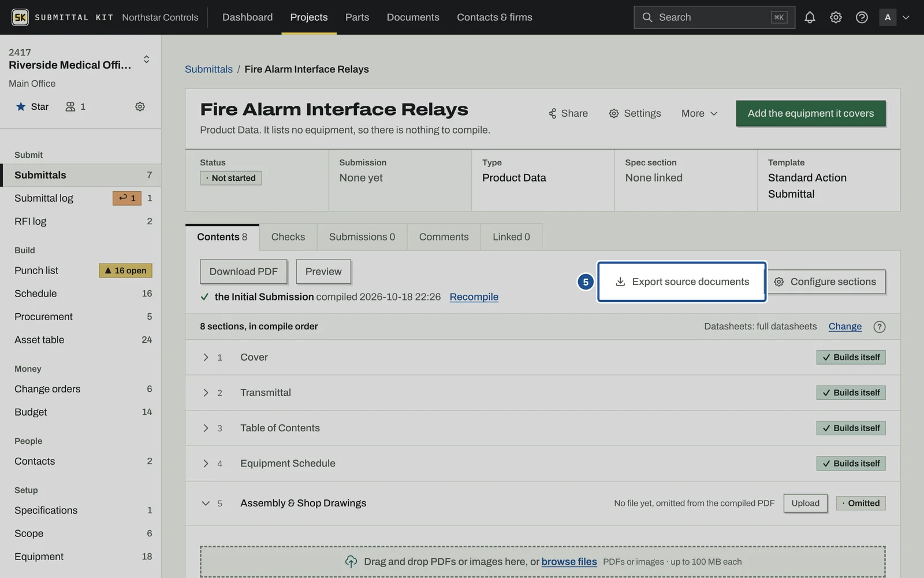Click the Submittal Kit logo
This screenshot has height=578, width=924.
point(20,17)
